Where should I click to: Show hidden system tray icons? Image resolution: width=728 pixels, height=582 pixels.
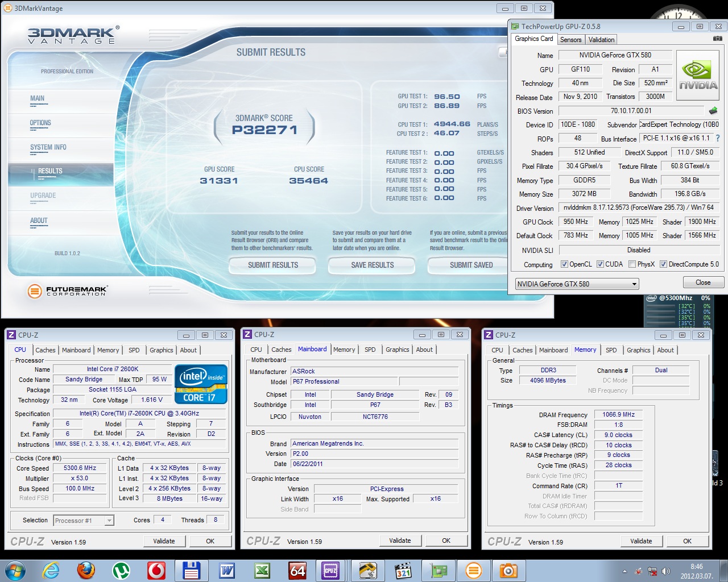click(624, 571)
